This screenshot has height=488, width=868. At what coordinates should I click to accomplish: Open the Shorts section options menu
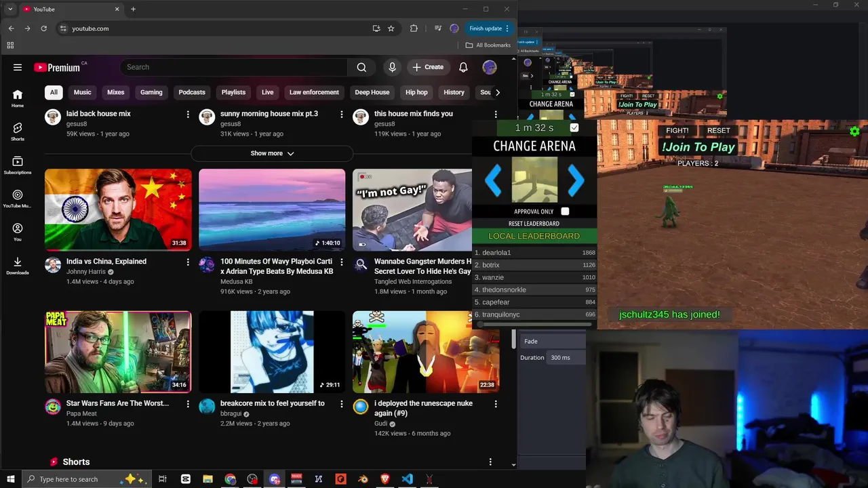point(490,462)
